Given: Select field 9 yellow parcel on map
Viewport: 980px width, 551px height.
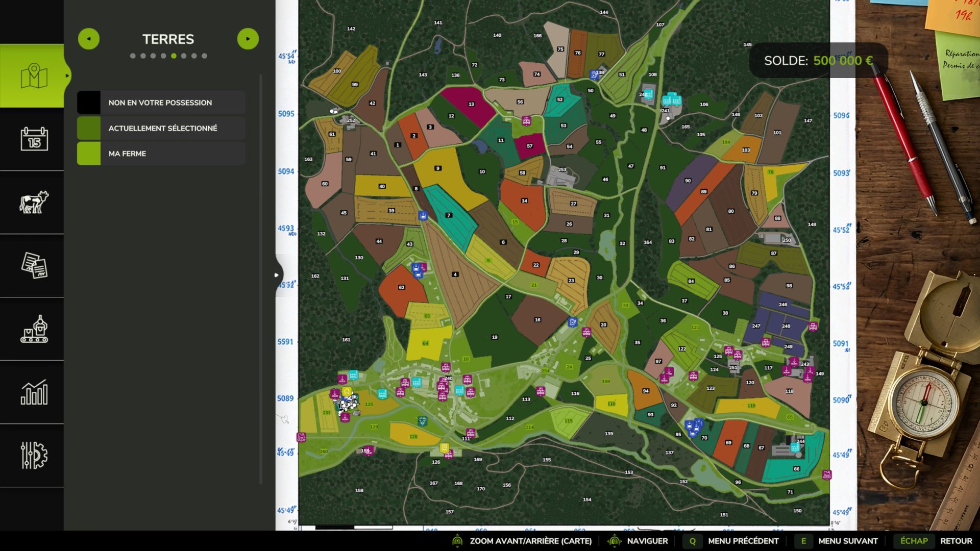Looking at the screenshot, I should coord(438,168).
